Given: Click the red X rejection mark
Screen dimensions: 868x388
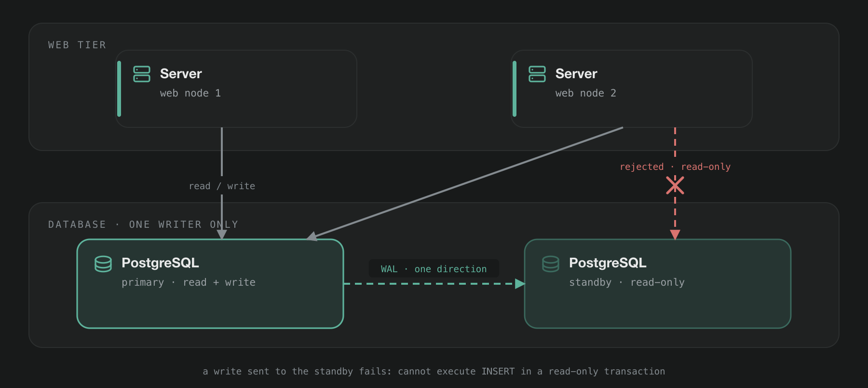Looking at the screenshot, I should pos(675,185).
